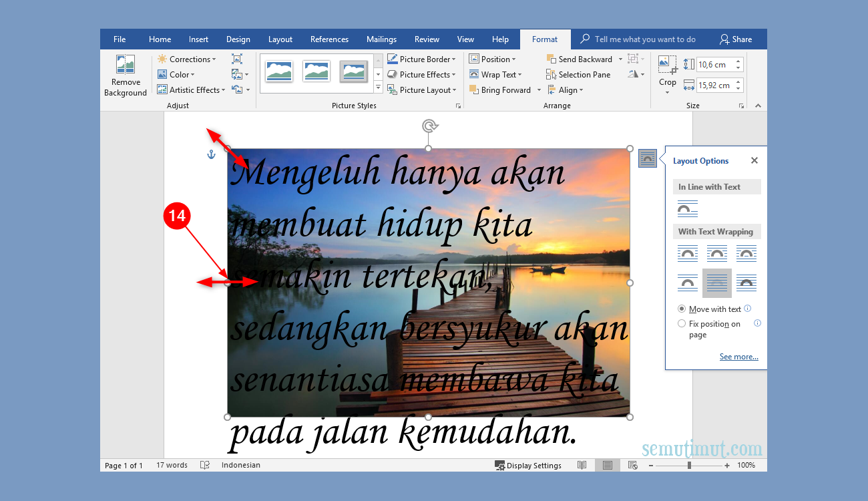
Task: Enable Fix position on page
Action: pyautogui.click(x=682, y=323)
